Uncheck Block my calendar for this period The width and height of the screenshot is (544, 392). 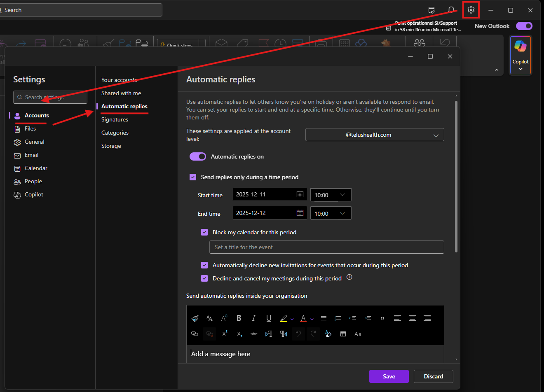[204, 232]
